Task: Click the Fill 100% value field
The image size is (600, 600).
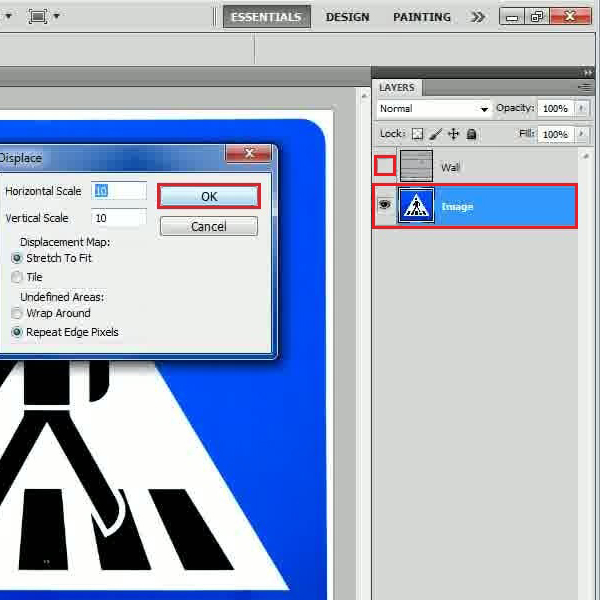Action: click(x=556, y=134)
